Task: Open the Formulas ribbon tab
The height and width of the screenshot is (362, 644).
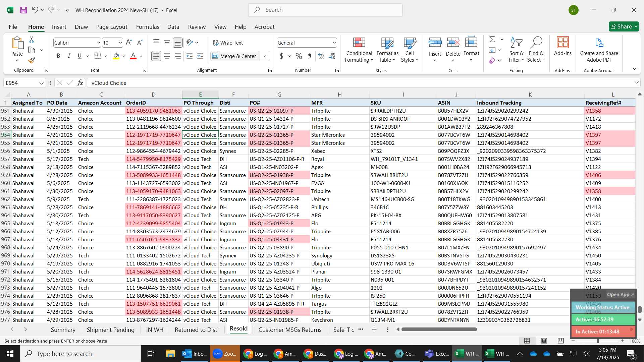Action: pyautogui.click(x=148, y=27)
